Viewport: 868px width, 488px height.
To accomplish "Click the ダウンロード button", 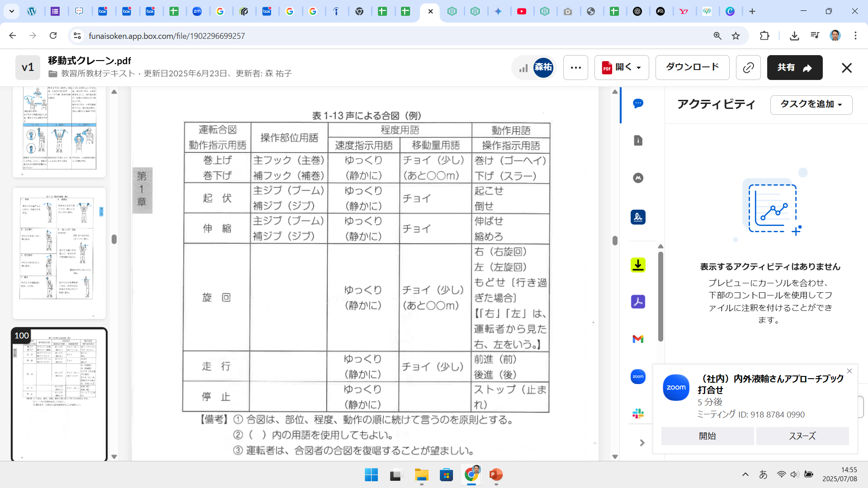I will tap(692, 68).
